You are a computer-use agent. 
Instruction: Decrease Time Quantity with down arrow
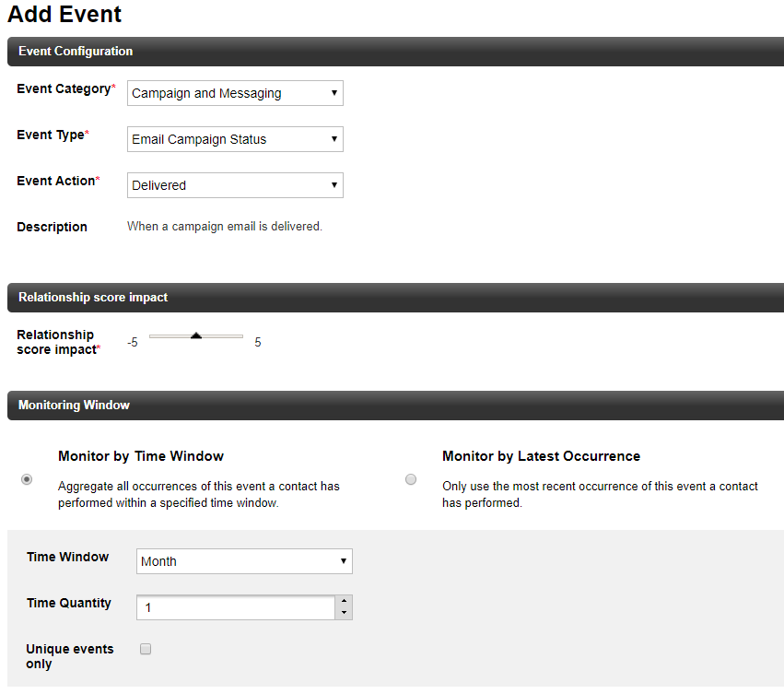(x=344, y=613)
